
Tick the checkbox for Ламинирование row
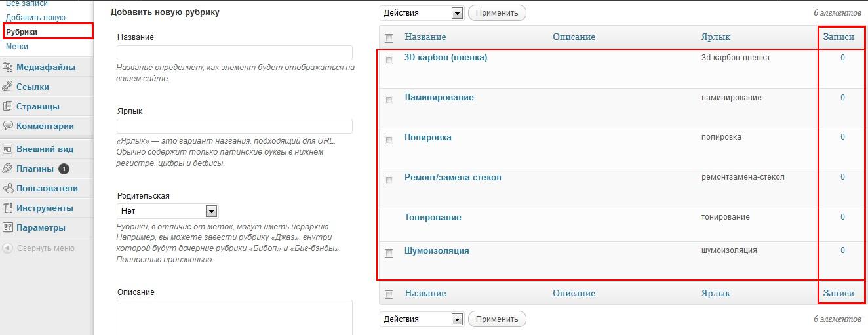pos(389,100)
